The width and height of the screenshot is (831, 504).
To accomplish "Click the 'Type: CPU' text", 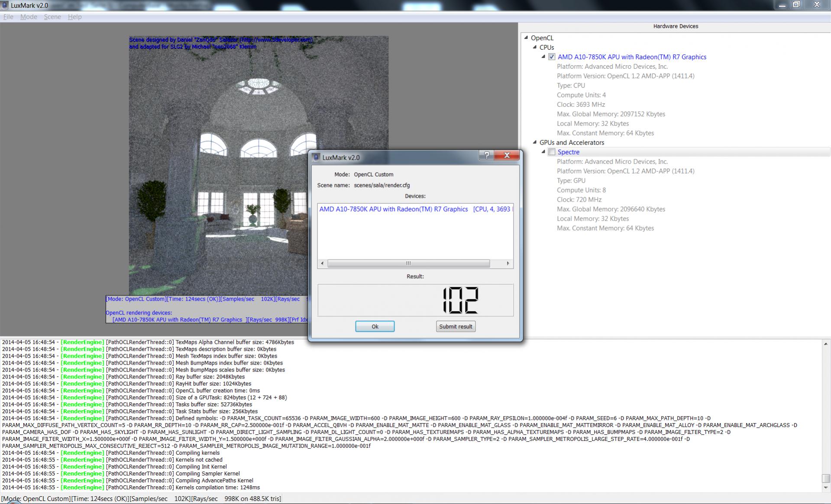I will point(571,85).
